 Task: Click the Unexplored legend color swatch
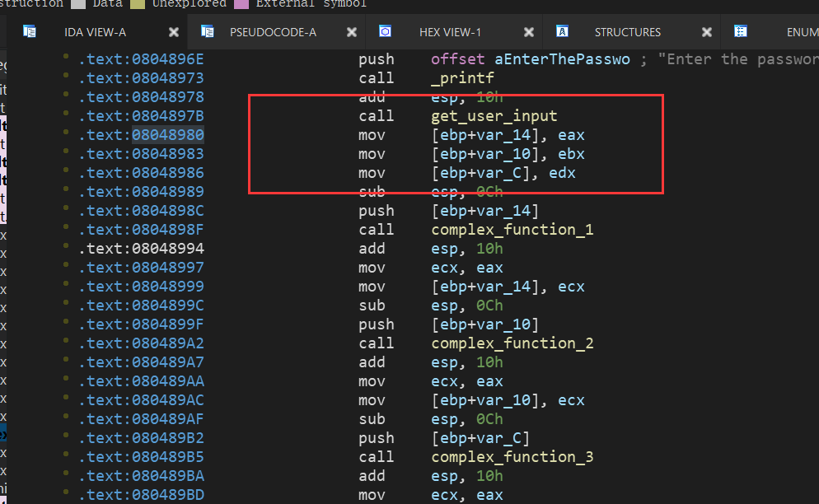[x=138, y=4]
